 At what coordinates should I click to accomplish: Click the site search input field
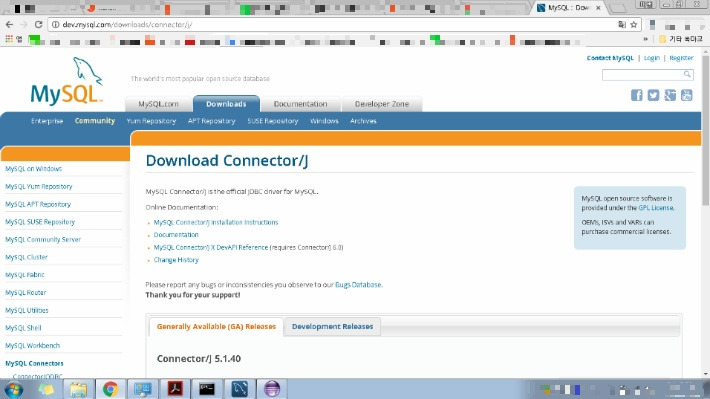642,74
